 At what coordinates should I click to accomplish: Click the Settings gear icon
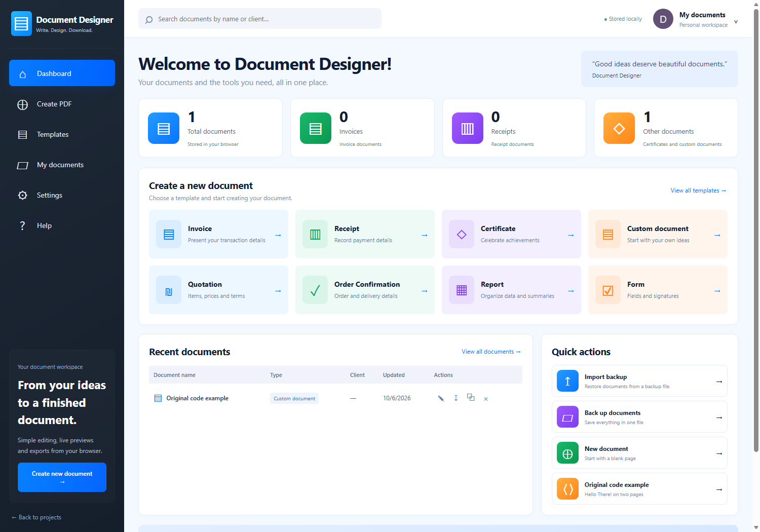click(x=22, y=195)
